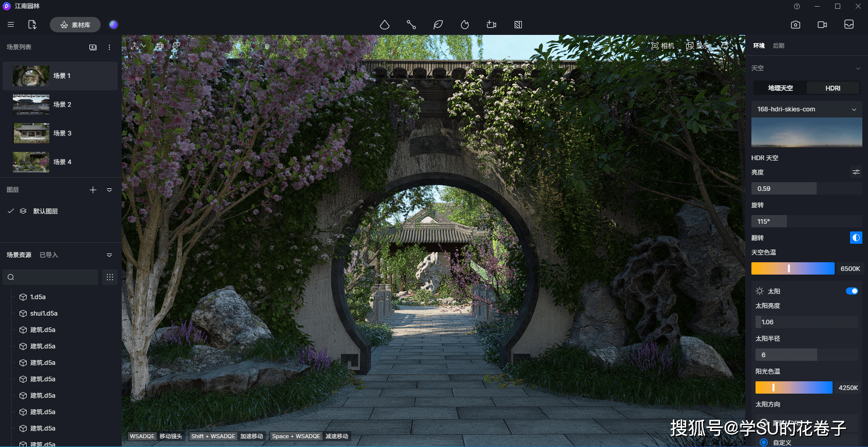This screenshot has height=447, width=868.
Task: Click the 天空色温 color temperature bar
Action: coord(793,268)
